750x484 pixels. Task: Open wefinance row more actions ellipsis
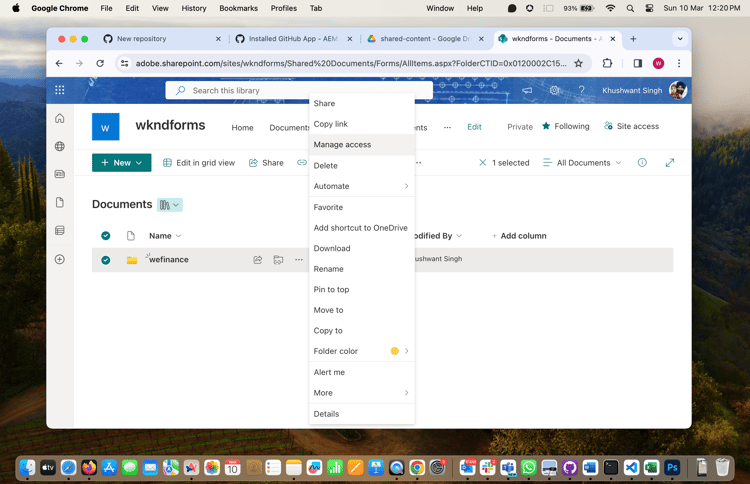(299, 260)
